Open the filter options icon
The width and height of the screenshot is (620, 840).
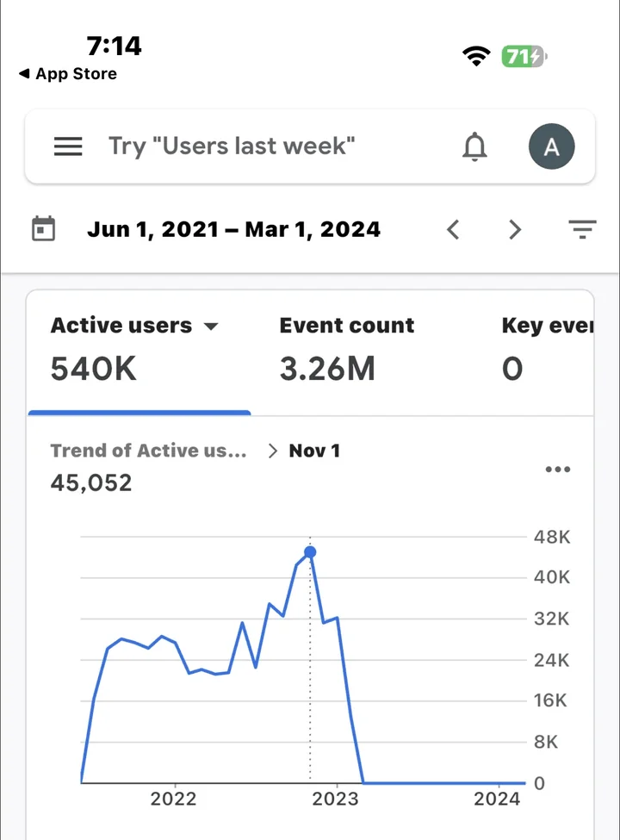[x=582, y=229]
